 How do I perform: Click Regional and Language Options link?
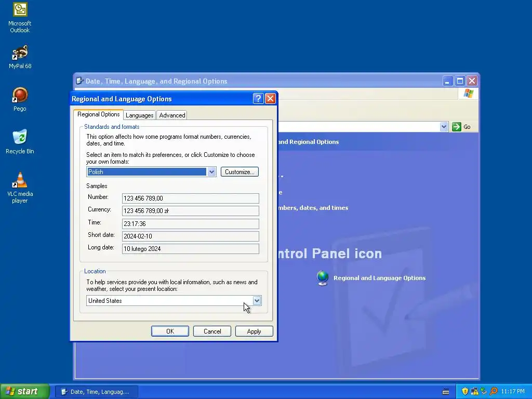(x=379, y=278)
